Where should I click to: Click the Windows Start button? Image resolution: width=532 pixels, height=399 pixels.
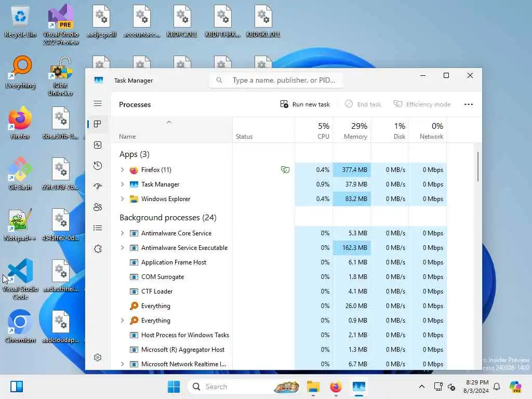[x=174, y=387]
